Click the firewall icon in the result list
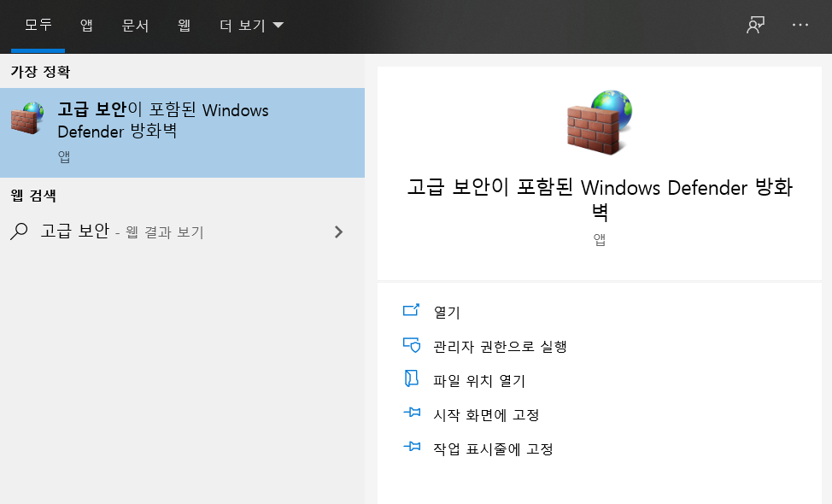The height and width of the screenshot is (504, 832). point(27,118)
